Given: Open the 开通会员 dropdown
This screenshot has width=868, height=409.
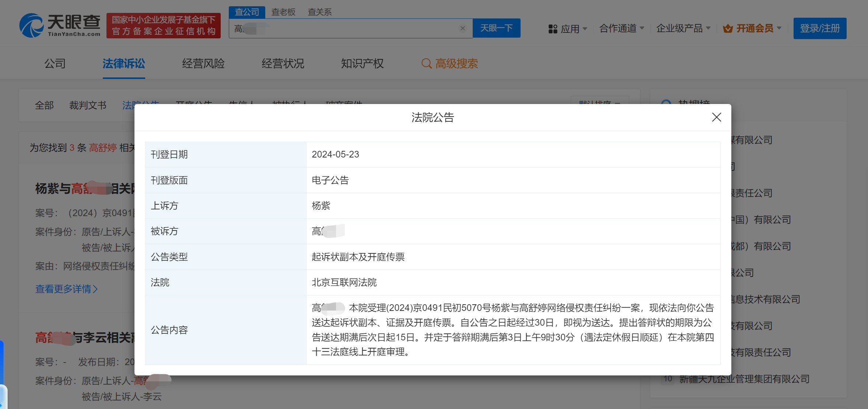Looking at the screenshot, I should 752,28.
